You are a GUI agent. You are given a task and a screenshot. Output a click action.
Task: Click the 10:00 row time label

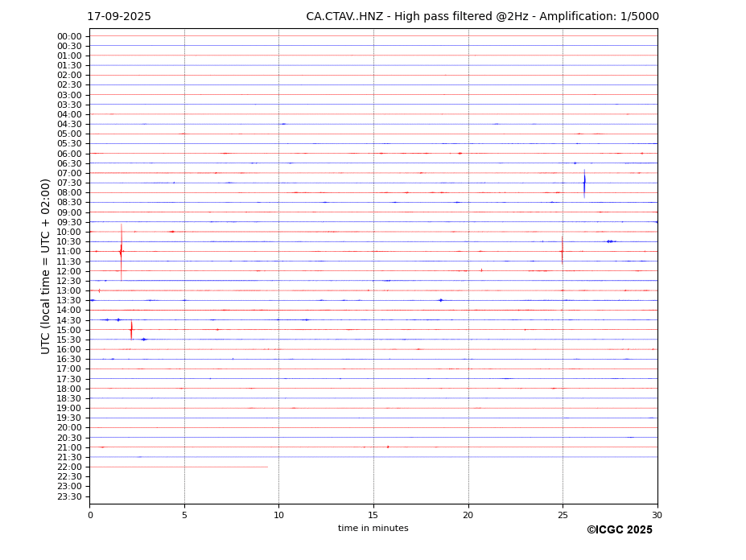(69, 233)
